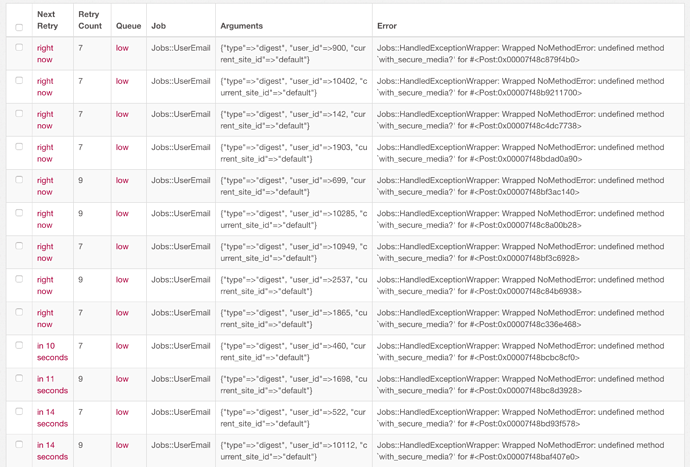Click 'low' on the user_id 460 row

(122, 346)
